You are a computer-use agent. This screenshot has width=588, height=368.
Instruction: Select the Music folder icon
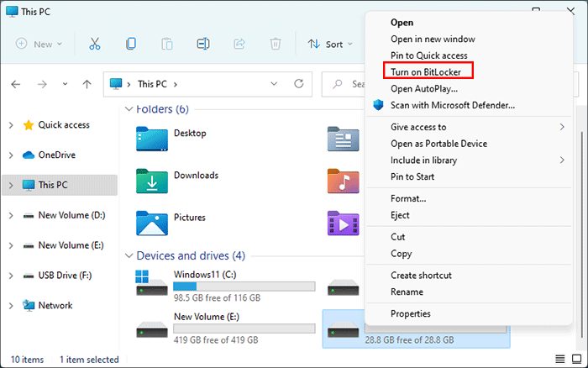tap(343, 181)
